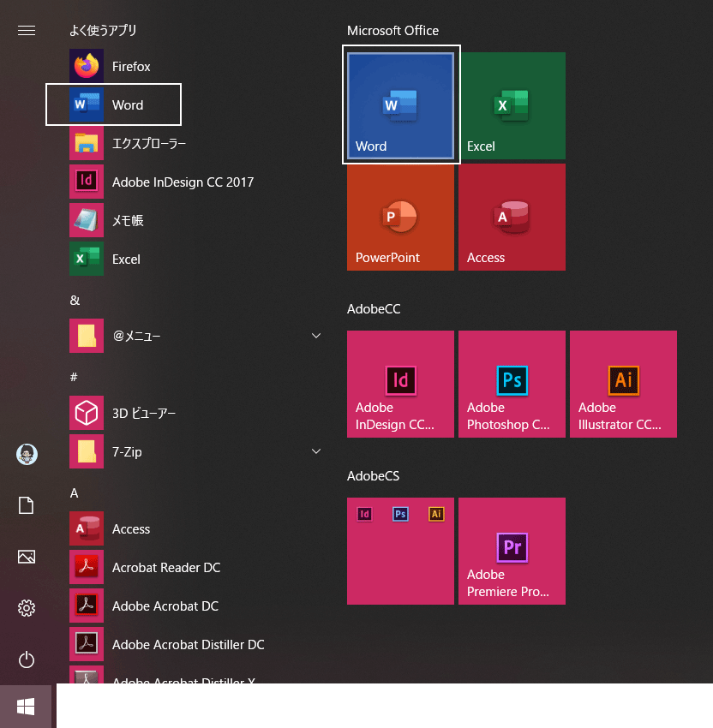713x728 pixels.
Task: Open the Pictures shortcut in the left rail
Action: click(27, 557)
